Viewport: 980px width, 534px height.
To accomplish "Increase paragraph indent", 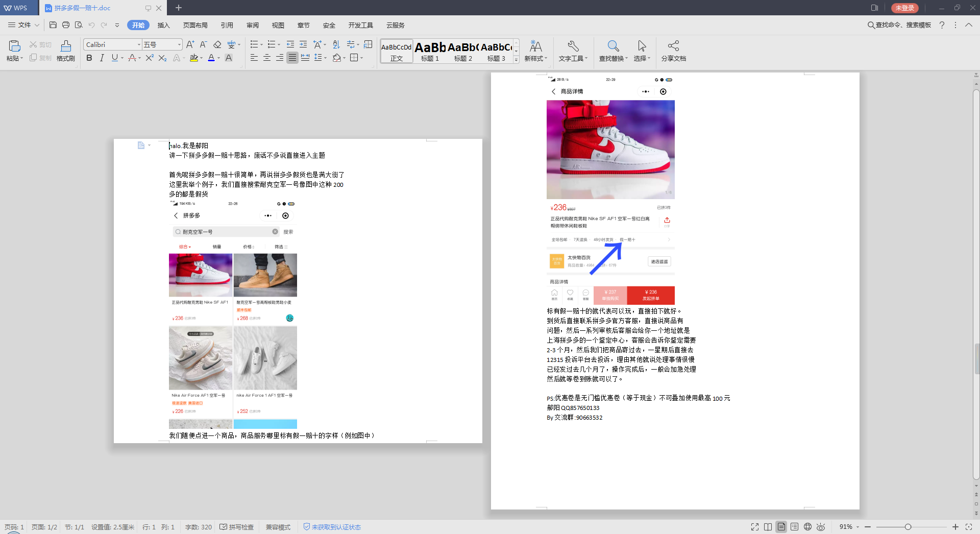I will [303, 44].
